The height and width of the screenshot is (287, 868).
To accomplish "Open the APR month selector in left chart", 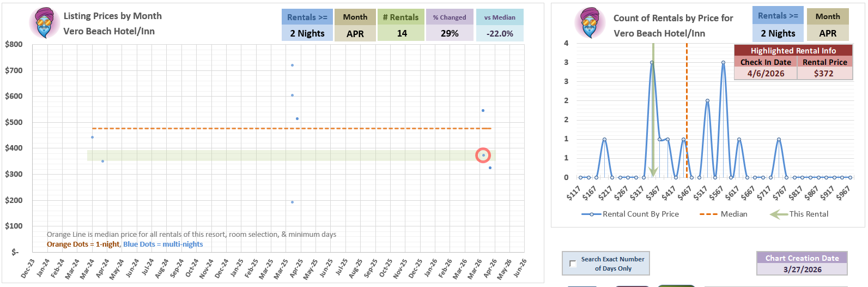I will coord(355,33).
